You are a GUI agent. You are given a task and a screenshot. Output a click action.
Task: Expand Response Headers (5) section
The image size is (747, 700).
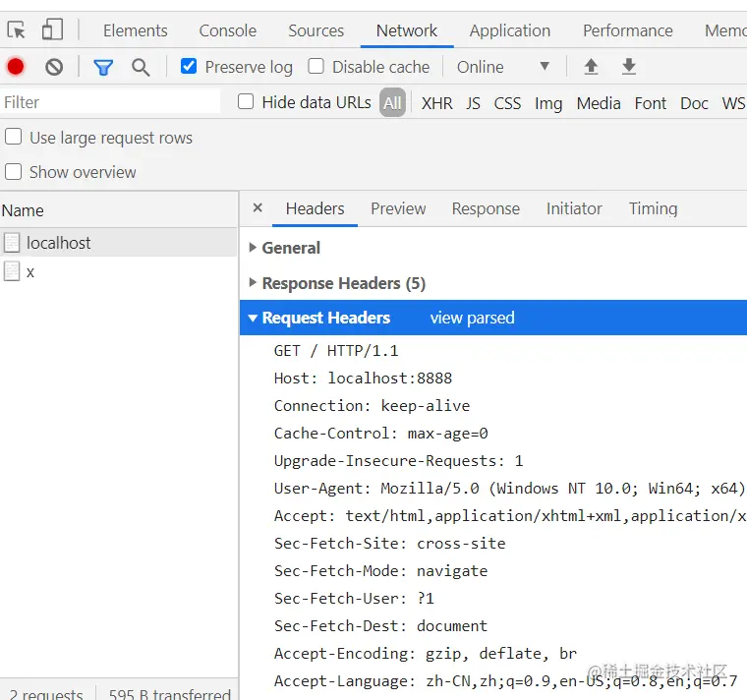pos(253,282)
